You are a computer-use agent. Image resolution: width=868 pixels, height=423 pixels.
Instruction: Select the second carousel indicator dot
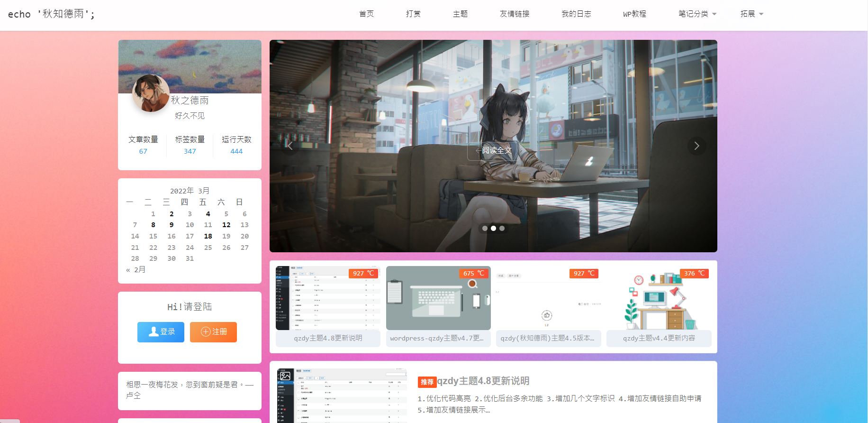[x=493, y=228]
